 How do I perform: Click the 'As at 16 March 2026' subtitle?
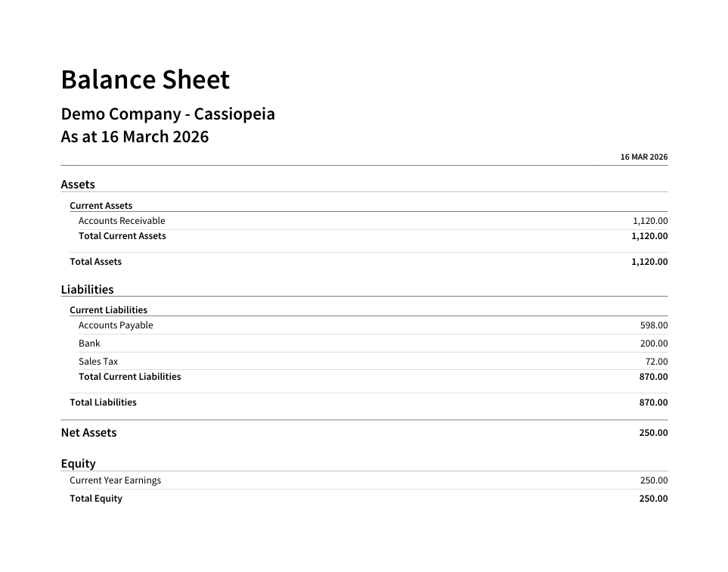point(135,137)
